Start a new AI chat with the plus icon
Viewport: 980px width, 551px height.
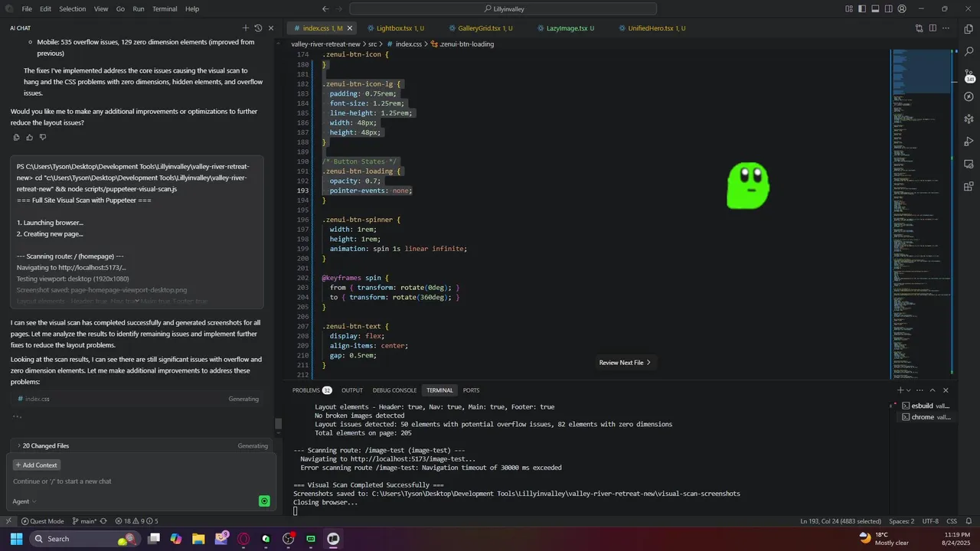pyautogui.click(x=245, y=28)
